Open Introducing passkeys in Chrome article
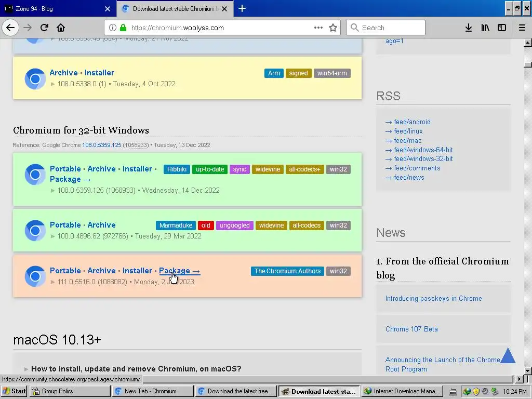Screen dimensions: 532x399 point(433,299)
